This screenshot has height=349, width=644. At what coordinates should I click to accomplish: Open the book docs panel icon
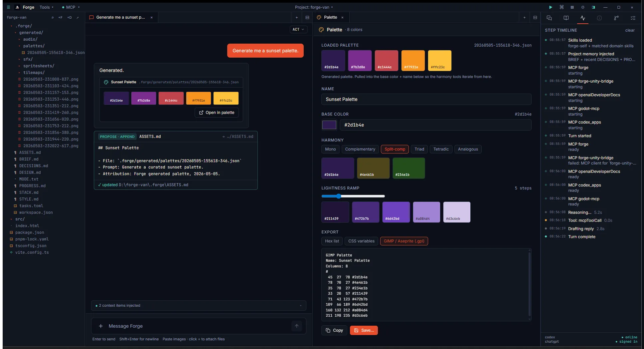click(566, 18)
